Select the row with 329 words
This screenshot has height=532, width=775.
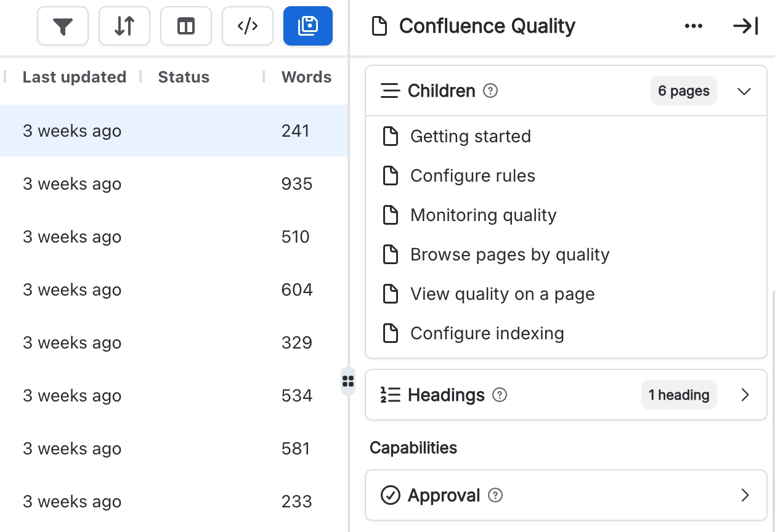tap(174, 342)
